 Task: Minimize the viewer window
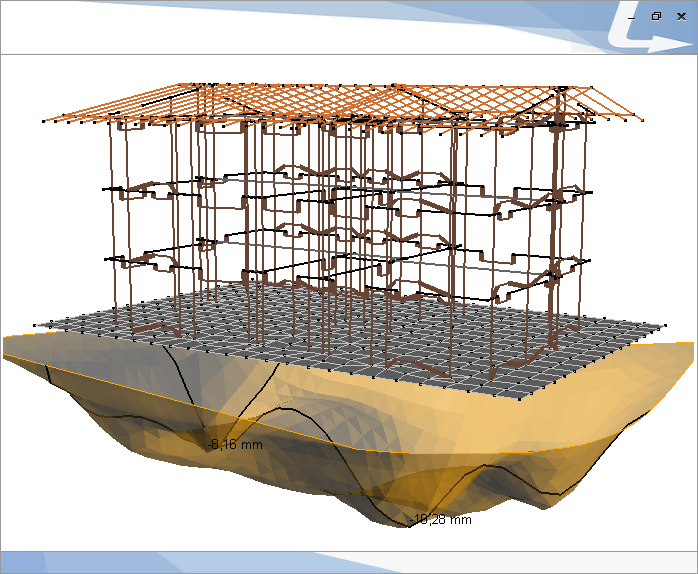pos(632,16)
